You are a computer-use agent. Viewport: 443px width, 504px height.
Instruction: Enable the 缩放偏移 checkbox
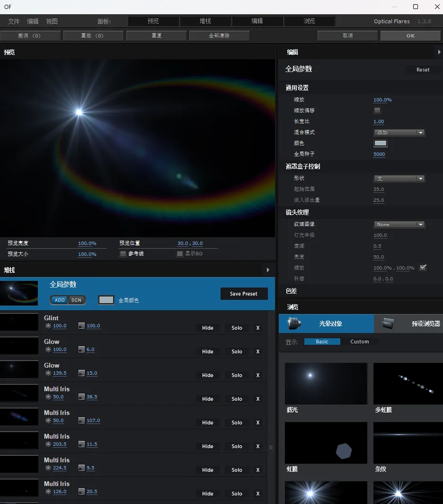pyautogui.click(x=377, y=110)
